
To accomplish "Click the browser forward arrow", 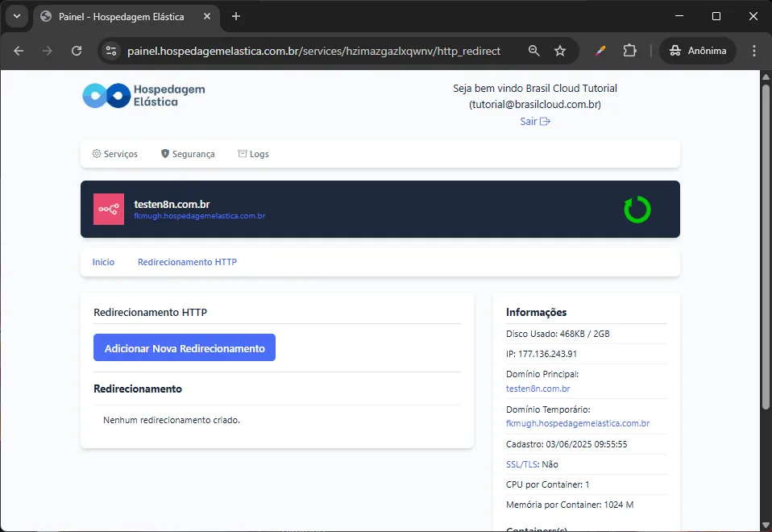I will (x=48, y=51).
